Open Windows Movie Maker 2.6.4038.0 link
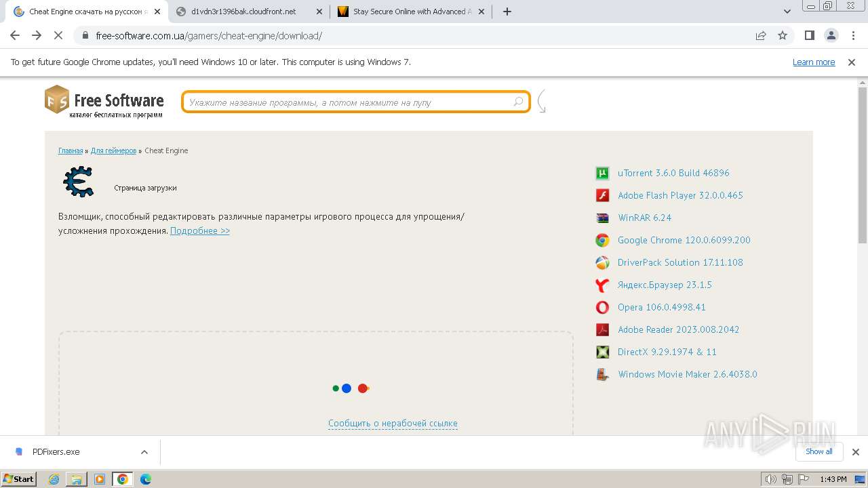The image size is (868, 488). (x=687, y=374)
